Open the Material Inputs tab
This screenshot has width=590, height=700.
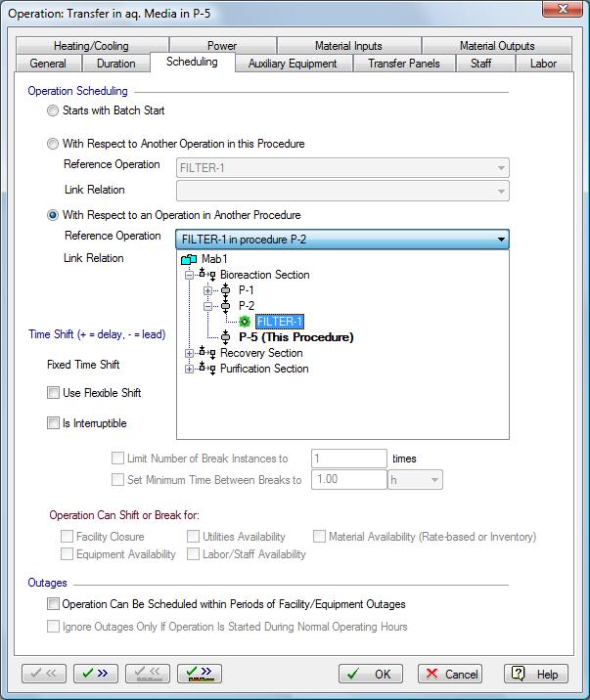pyautogui.click(x=348, y=46)
